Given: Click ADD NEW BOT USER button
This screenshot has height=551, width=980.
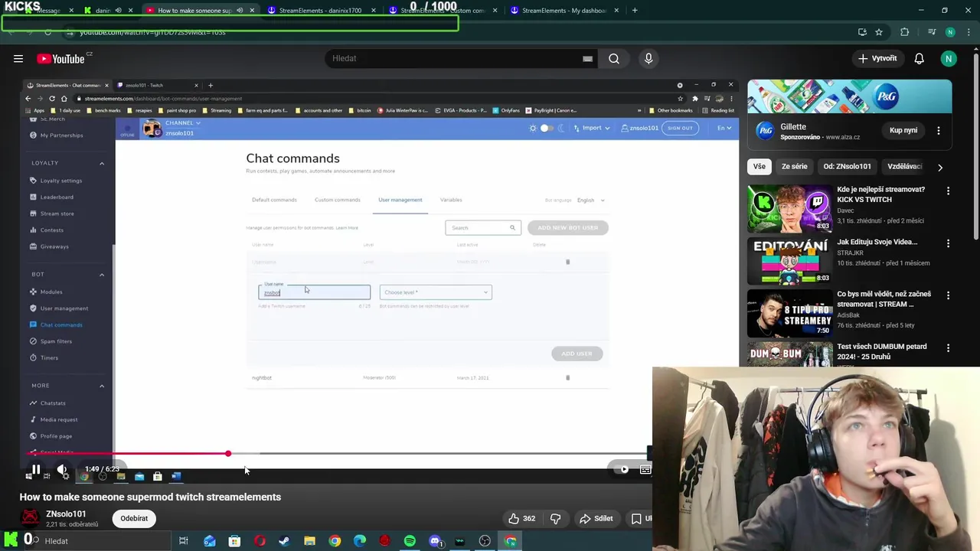Looking at the screenshot, I should point(567,227).
